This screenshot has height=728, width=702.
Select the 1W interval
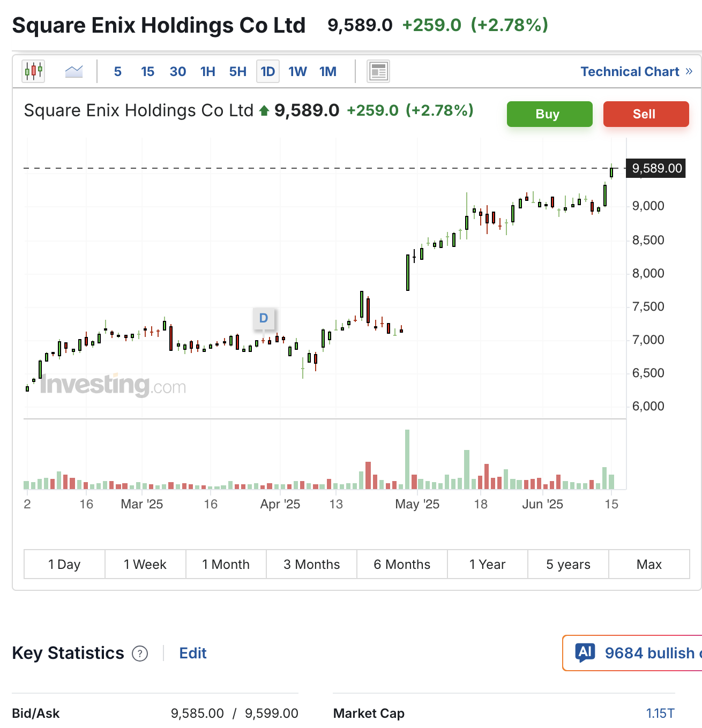tap(298, 71)
